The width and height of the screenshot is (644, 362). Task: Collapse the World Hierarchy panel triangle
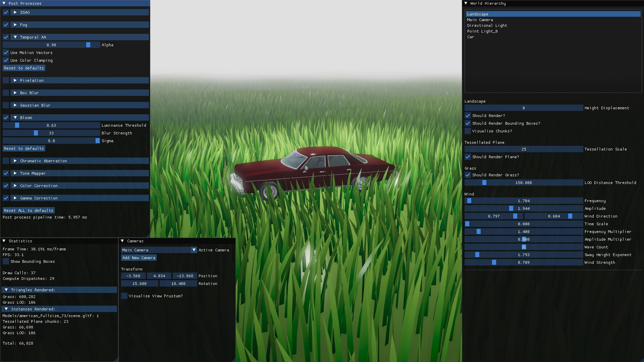466,3
